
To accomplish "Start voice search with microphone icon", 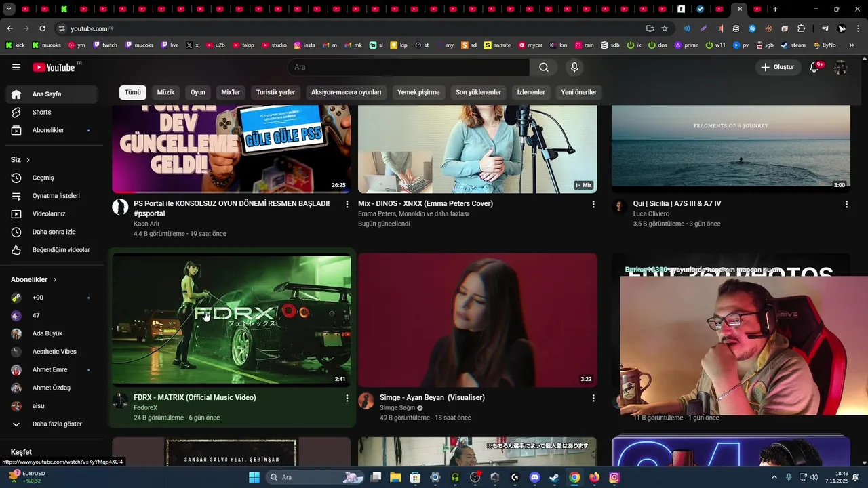I will 574,67.
